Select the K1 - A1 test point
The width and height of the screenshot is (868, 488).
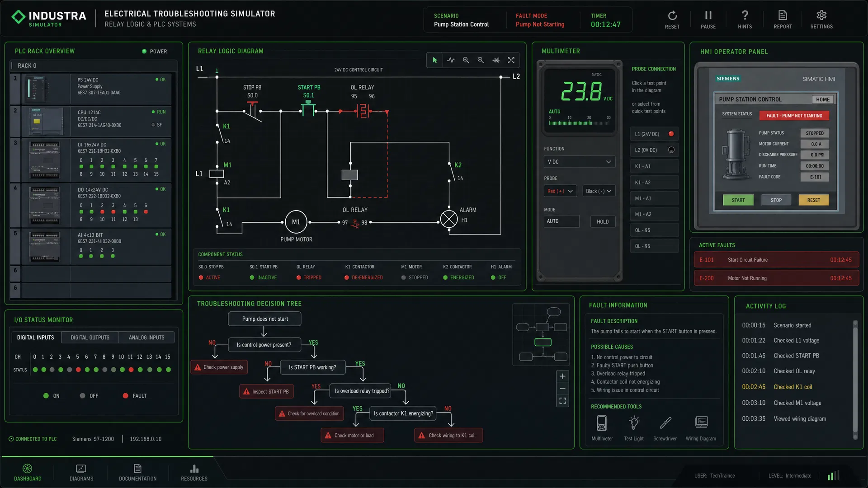654,166
